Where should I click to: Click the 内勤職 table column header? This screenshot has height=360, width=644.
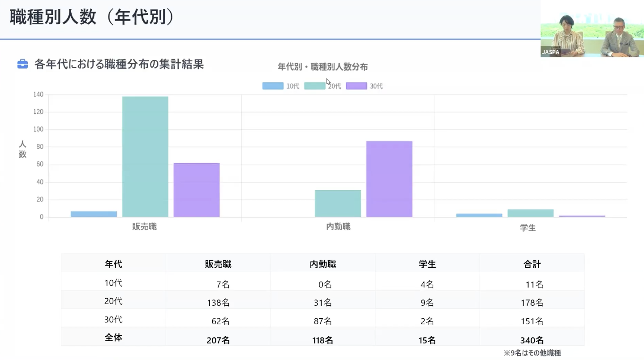323,264
